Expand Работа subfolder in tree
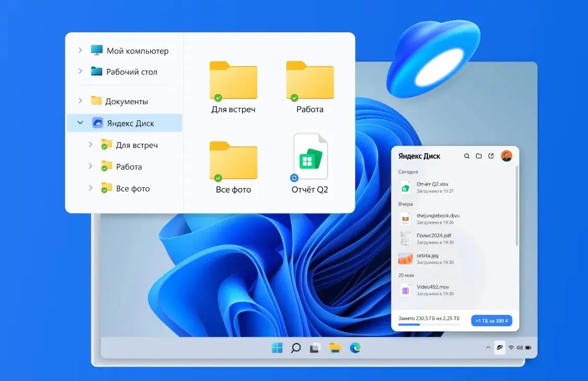 (x=90, y=166)
